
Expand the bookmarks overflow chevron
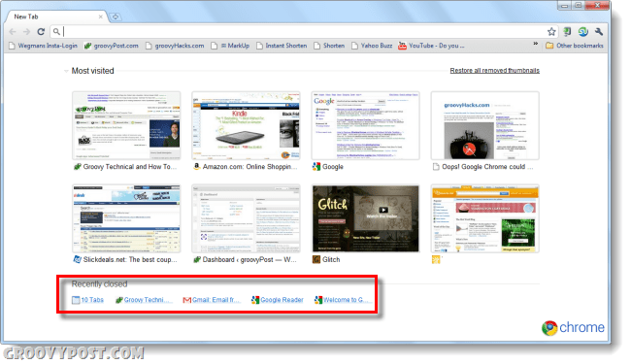(x=536, y=44)
